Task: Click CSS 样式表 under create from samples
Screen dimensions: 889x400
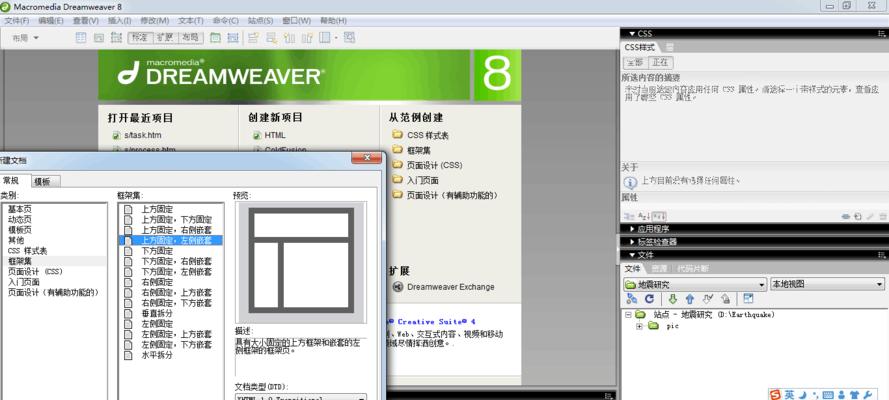Action: coord(428,135)
